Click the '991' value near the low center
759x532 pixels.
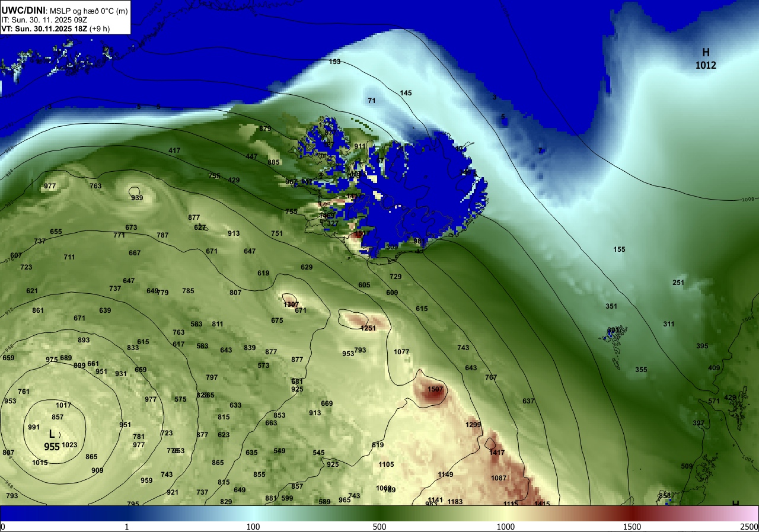coord(34,427)
